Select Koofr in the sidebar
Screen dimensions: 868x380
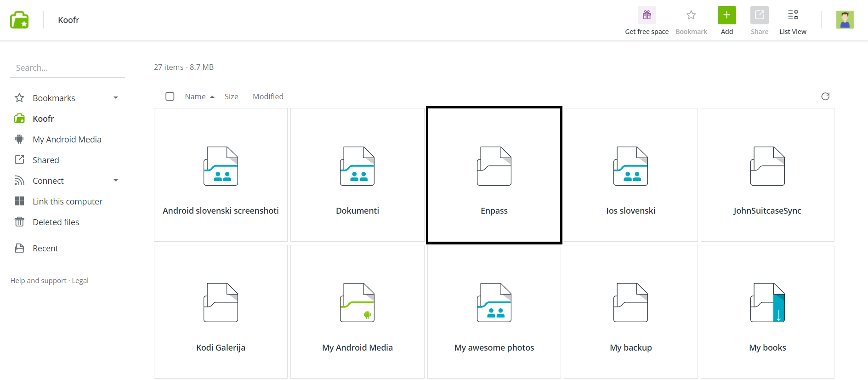[x=43, y=119]
